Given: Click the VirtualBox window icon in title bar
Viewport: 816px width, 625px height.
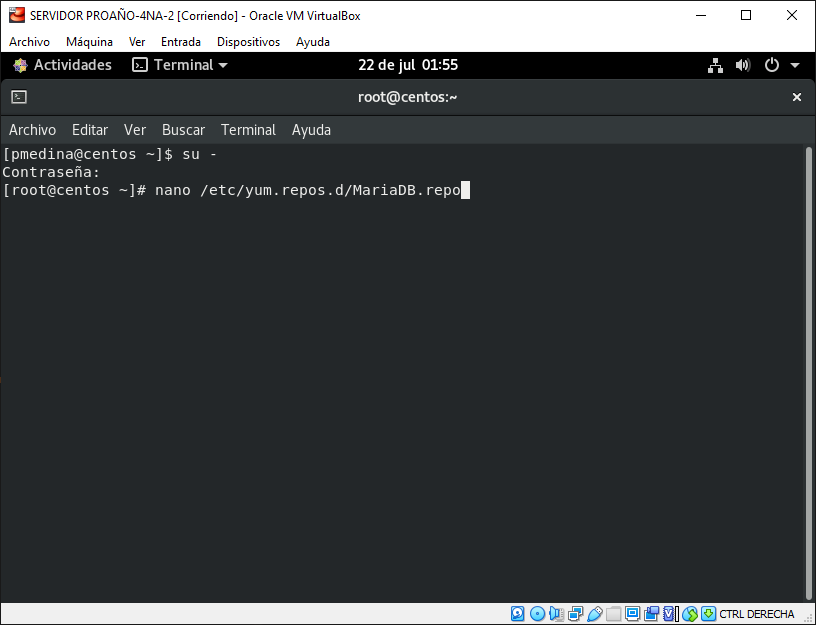Looking at the screenshot, I should click(17, 15).
